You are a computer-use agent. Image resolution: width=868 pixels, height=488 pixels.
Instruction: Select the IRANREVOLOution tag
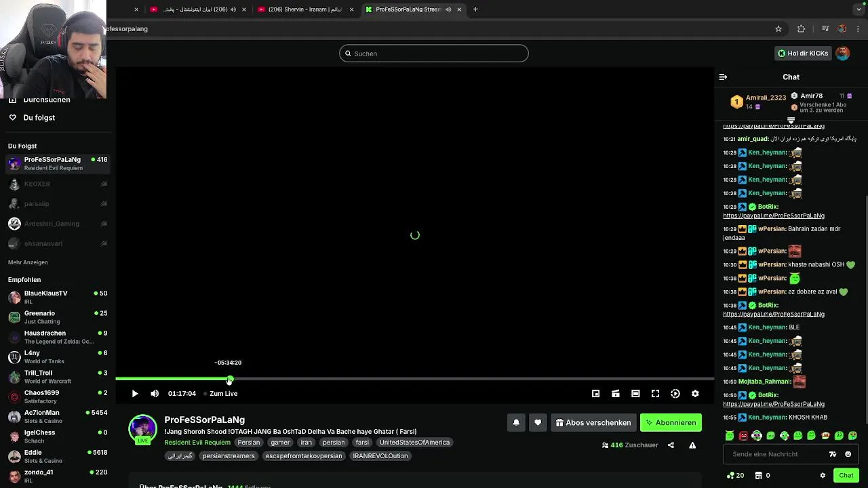(x=380, y=456)
